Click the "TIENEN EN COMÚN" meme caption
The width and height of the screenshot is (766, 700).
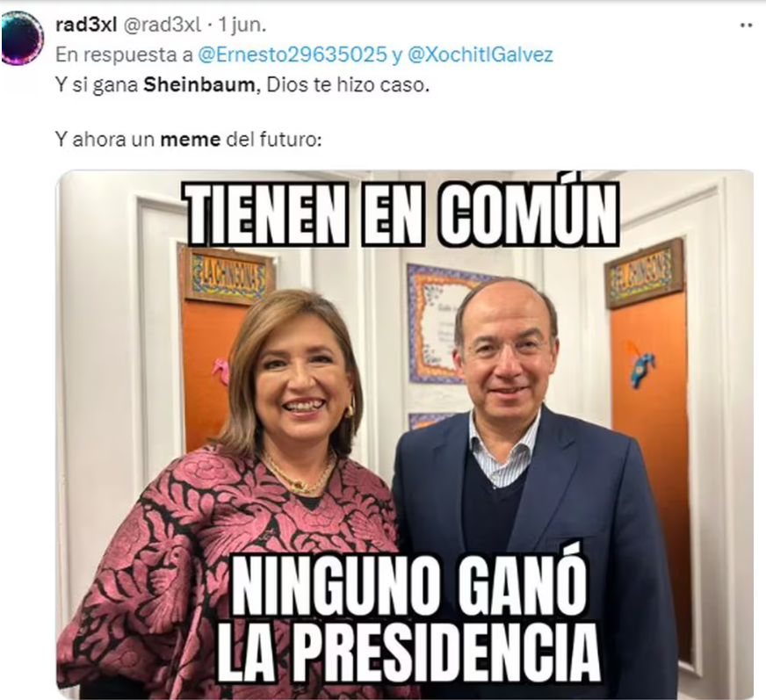point(403,215)
